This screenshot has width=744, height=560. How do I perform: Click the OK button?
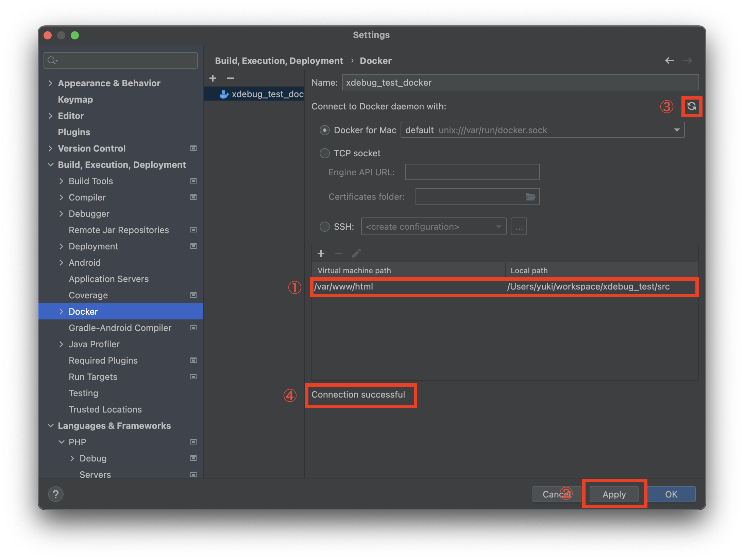[671, 494]
